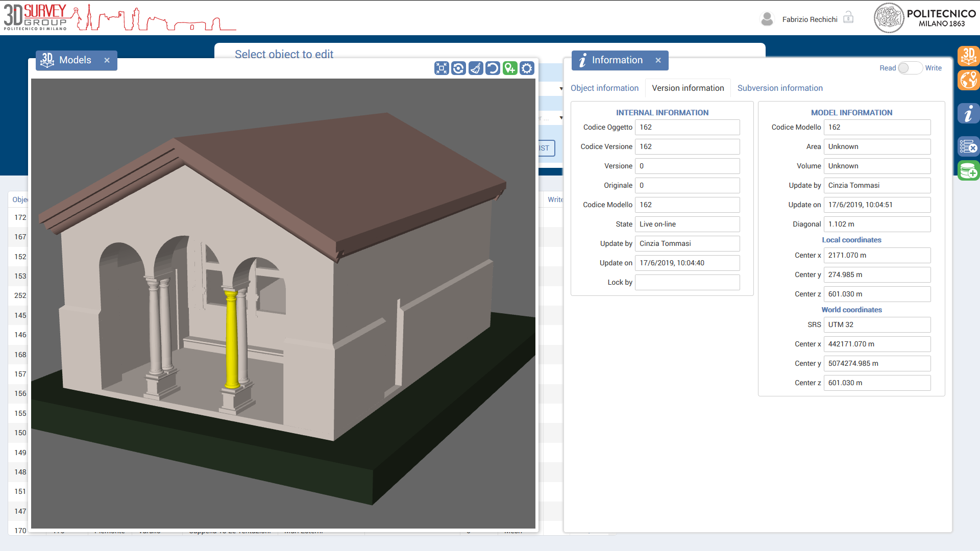Expand the lower filter dropdown arrow

(561, 118)
